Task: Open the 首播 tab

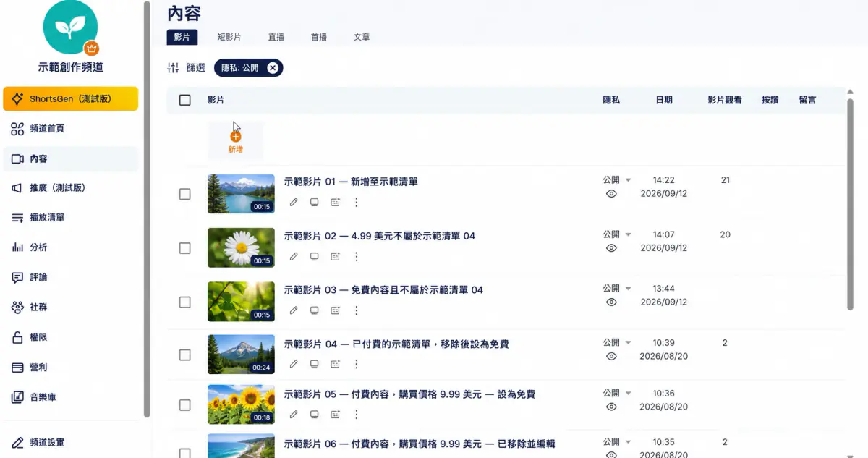Action: (x=318, y=37)
